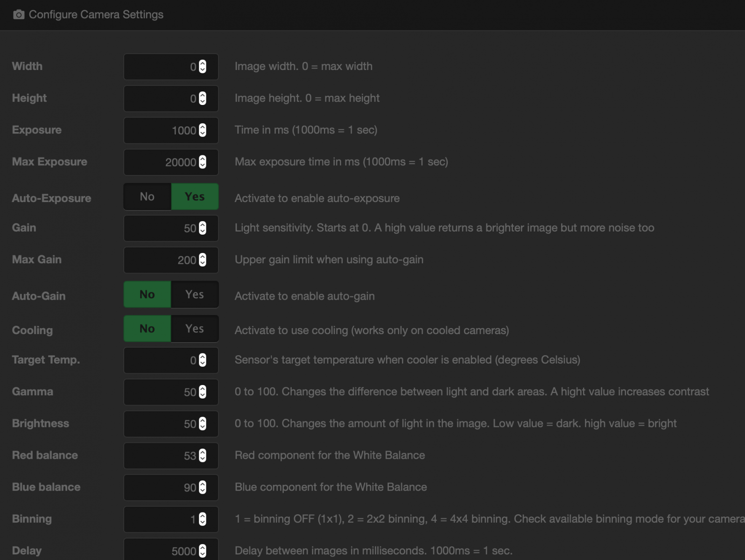
Task: Focus the Width input field
Action: coord(171,67)
